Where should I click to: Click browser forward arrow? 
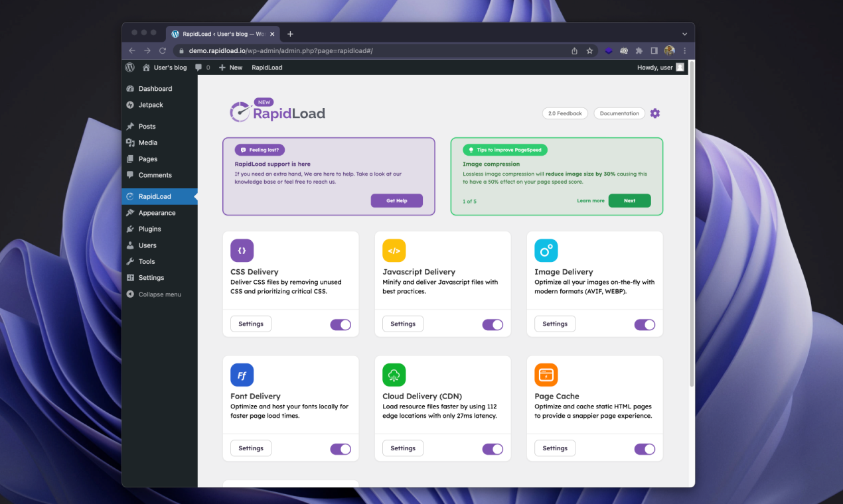[147, 50]
